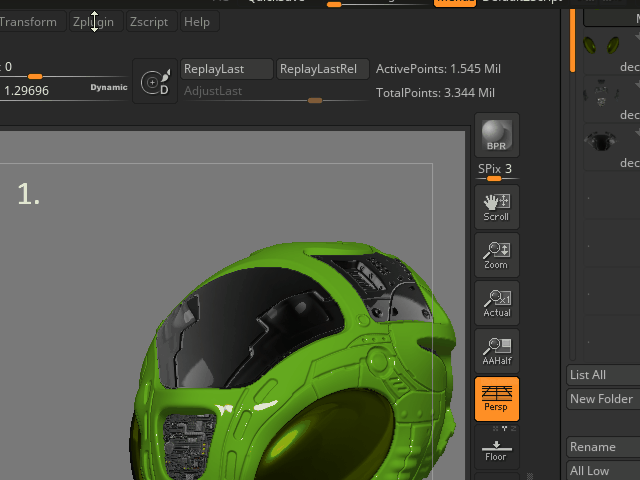Click the Actual size icon
This screenshot has width=640, height=480.
click(x=496, y=303)
